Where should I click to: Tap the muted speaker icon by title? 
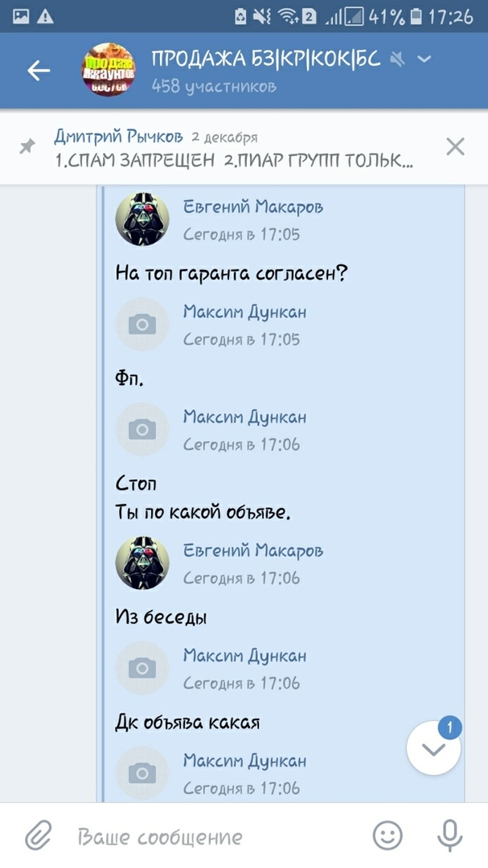tap(397, 59)
